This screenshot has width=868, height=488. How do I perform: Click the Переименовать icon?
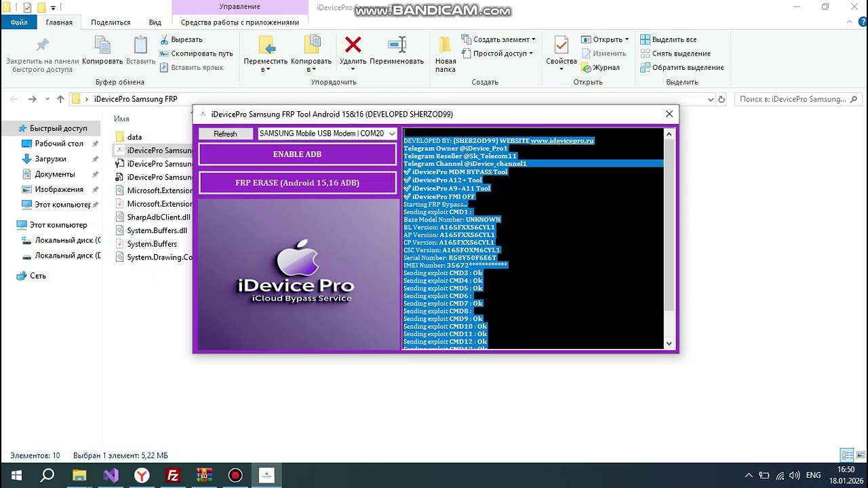tap(397, 45)
